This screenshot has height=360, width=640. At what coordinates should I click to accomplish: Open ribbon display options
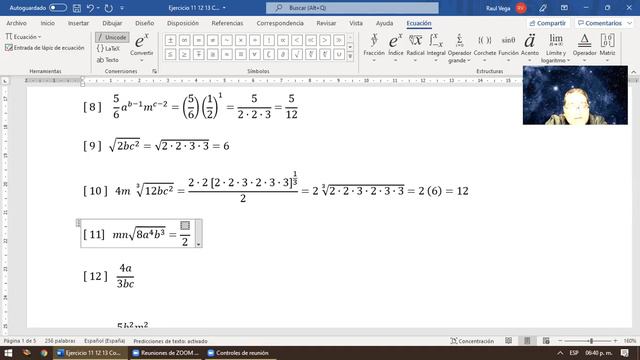[x=564, y=8]
